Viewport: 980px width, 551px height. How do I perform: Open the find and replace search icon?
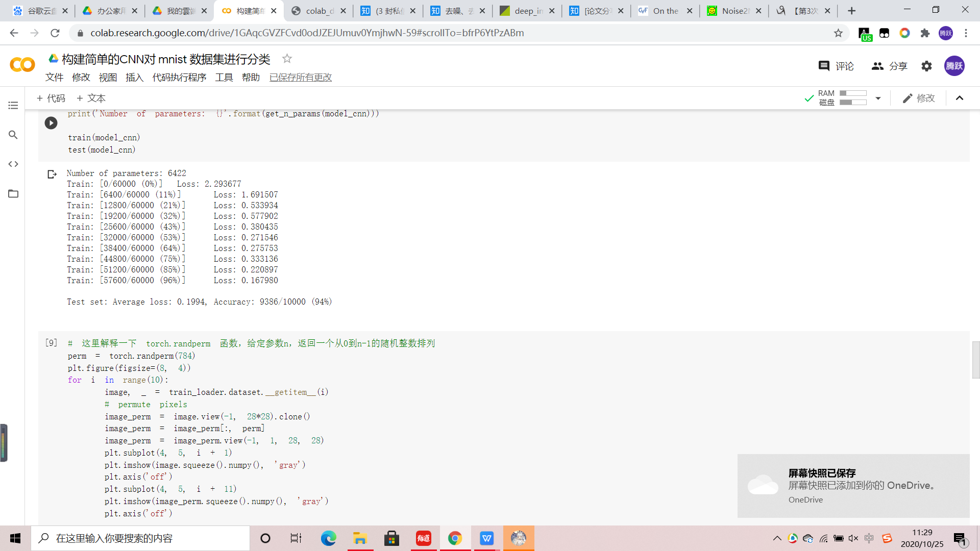click(13, 135)
